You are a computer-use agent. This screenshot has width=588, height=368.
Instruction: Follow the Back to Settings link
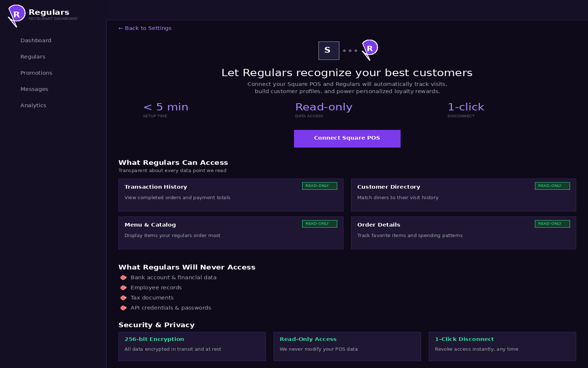tap(145, 28)
